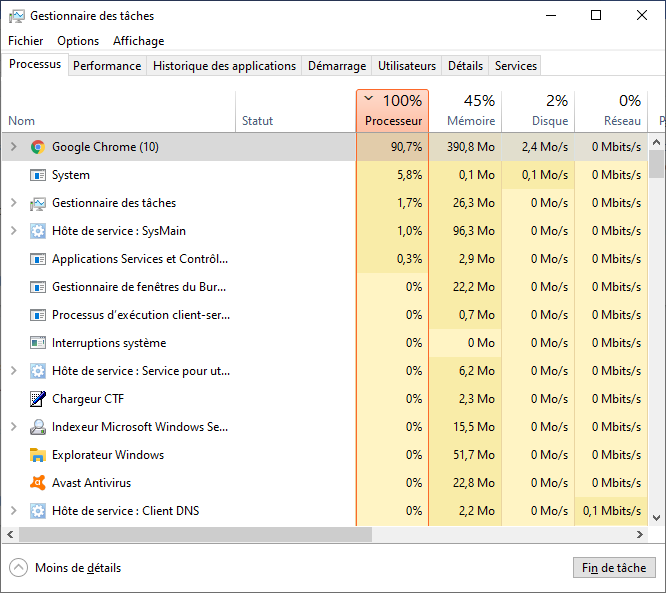The image size is (666, 593).
Task: Expand Hôte de service Client DNS
Action: click(14, 511)
